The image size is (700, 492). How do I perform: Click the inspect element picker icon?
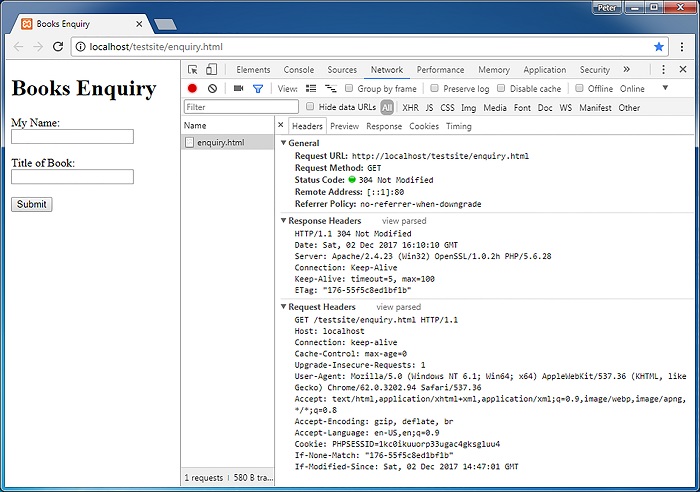tap(192, 70)
